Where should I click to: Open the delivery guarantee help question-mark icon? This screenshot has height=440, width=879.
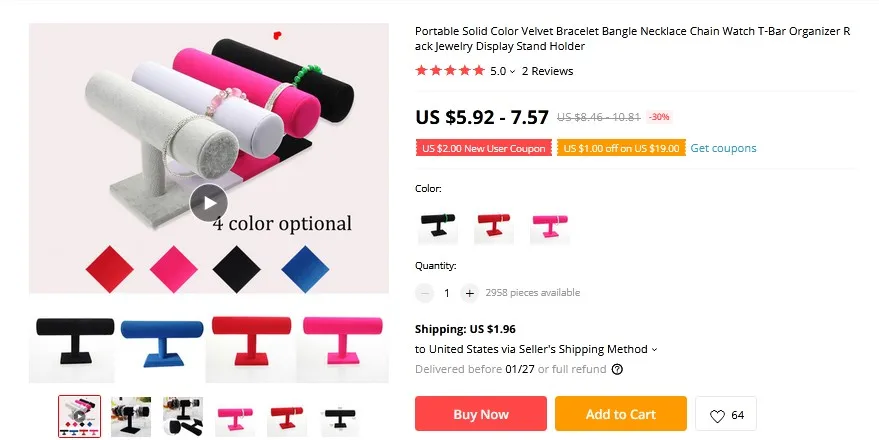[x=617, y=369]
